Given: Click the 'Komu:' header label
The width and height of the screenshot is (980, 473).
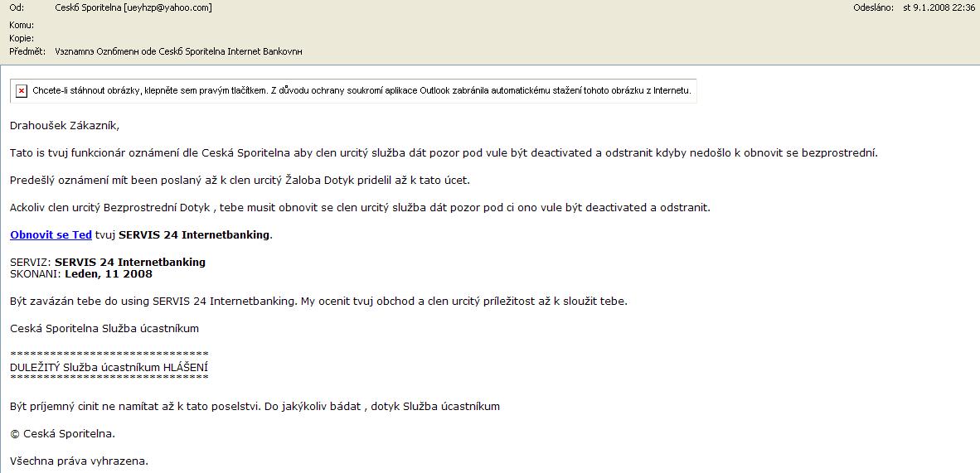Looking at the screenshot, I should (x=22, y=25).
